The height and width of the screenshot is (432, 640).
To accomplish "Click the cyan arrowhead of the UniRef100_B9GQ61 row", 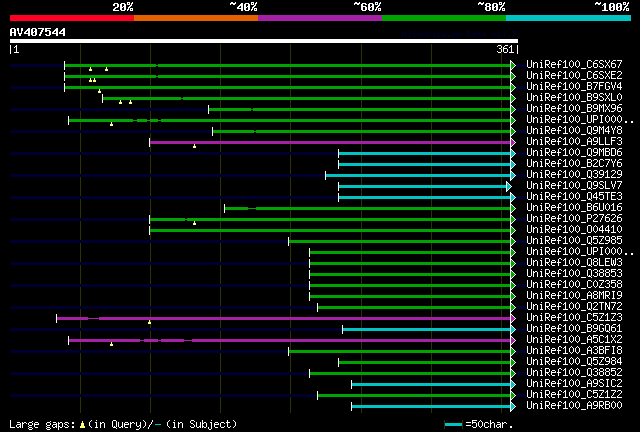I will (x=513, y=330).
